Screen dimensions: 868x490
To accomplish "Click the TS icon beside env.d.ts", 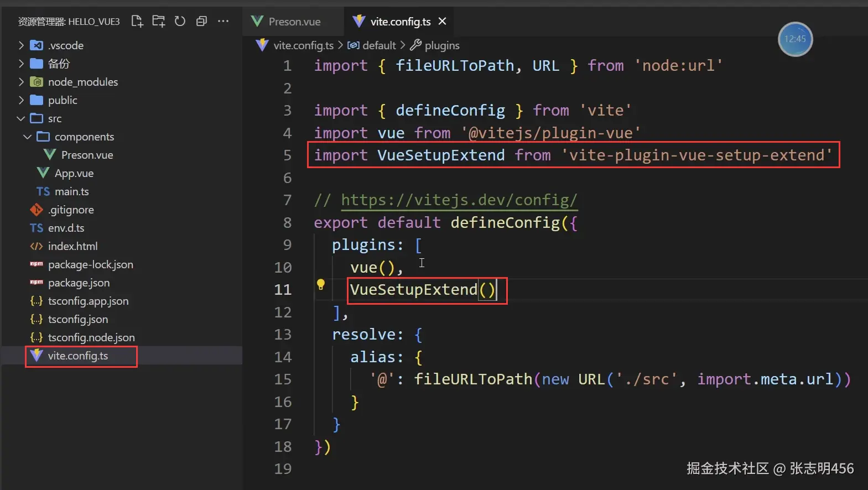I will click(37, 228).
